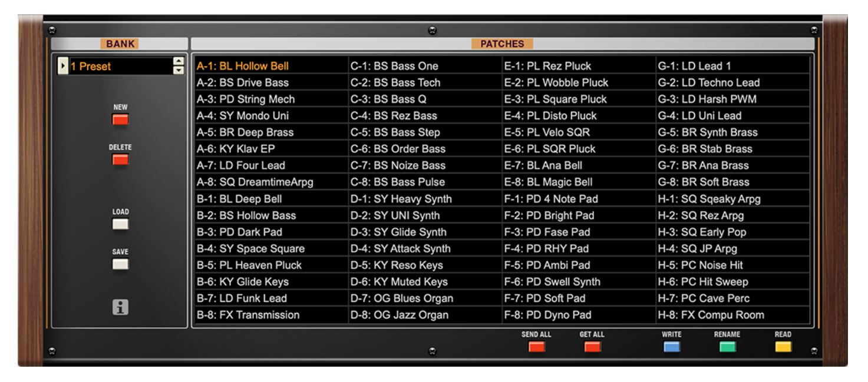Select patch 'E-8: BL Magic Bell'
Image resolution: width=868 pixels, height=382 pixels.
coord(579,182)
